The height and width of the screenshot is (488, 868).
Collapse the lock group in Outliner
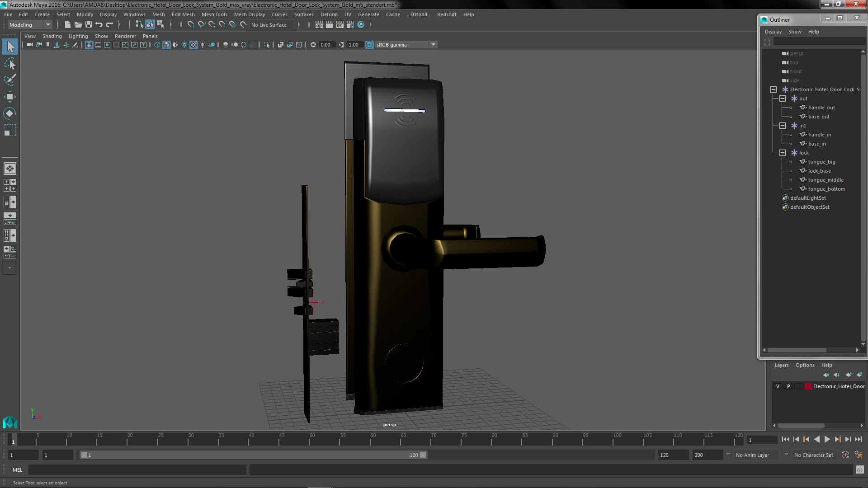pos(783,153)
